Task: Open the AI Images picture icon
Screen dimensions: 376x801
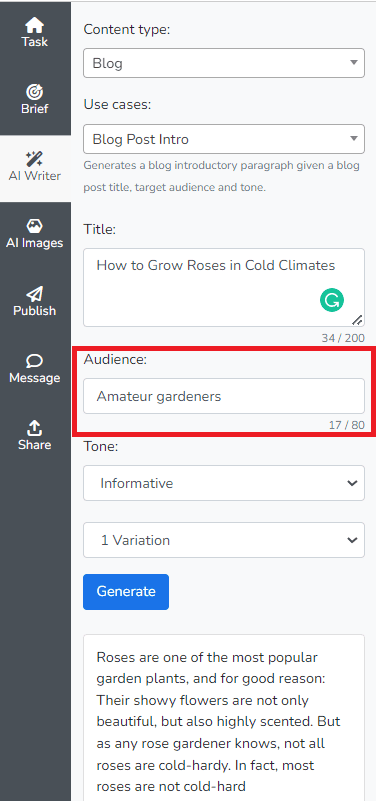Action: click(x=35, y=226)
